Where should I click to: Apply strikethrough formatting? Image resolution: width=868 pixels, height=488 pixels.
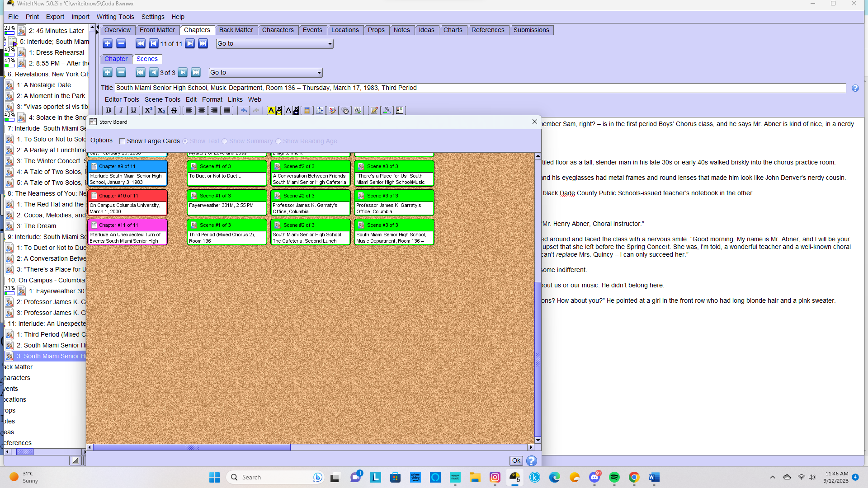[x=174, y=110]
